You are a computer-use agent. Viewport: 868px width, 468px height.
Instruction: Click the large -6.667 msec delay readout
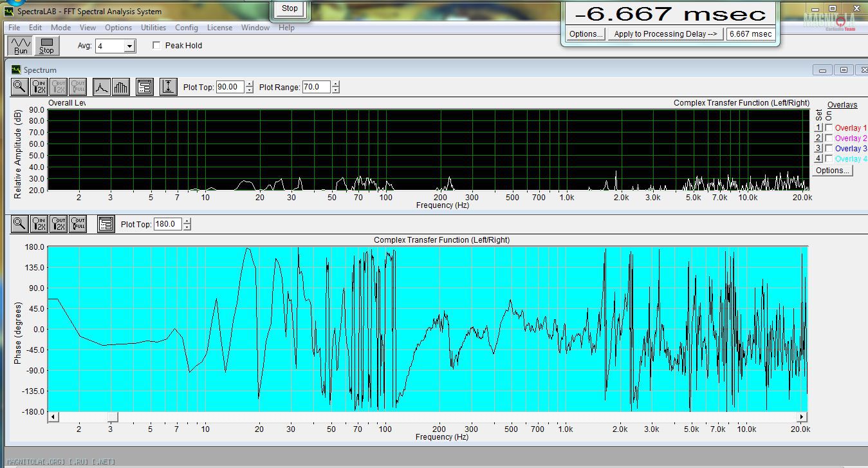(670, 14)
